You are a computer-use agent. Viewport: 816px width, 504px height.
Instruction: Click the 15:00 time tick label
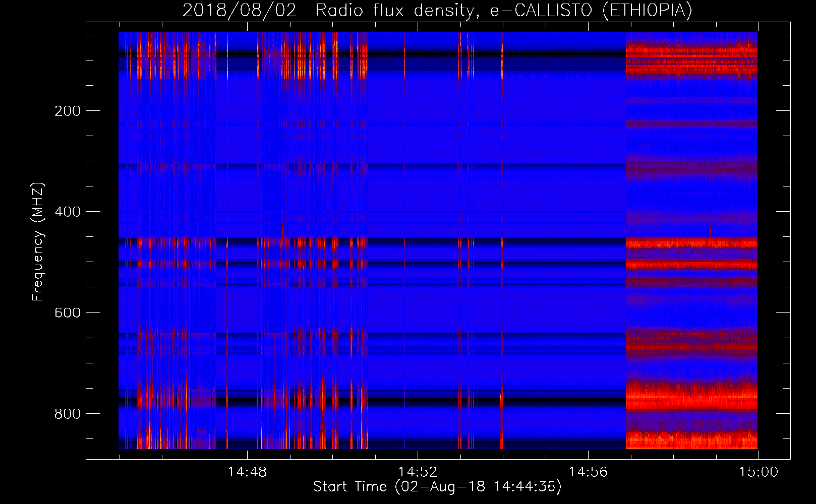pos(758,472)
